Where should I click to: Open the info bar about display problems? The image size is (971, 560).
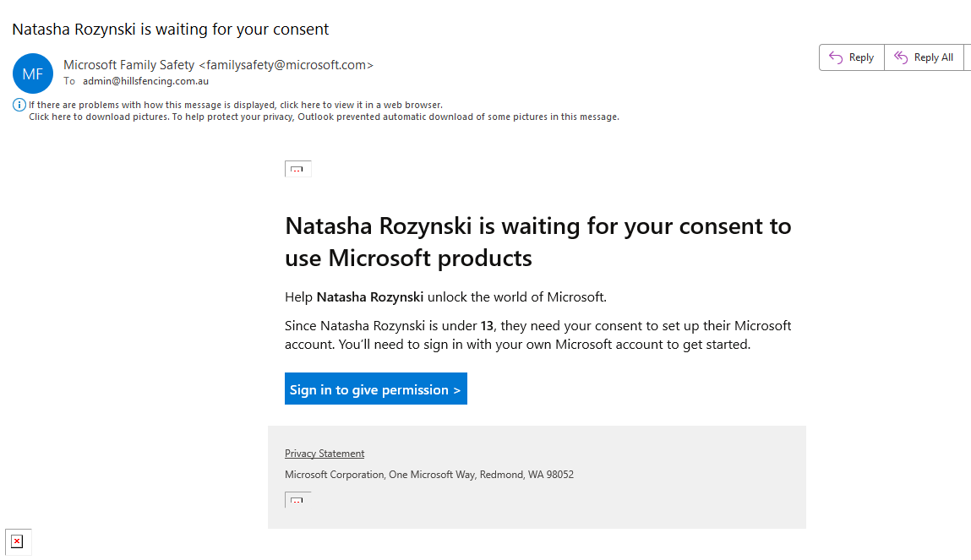tap(235, 106)
